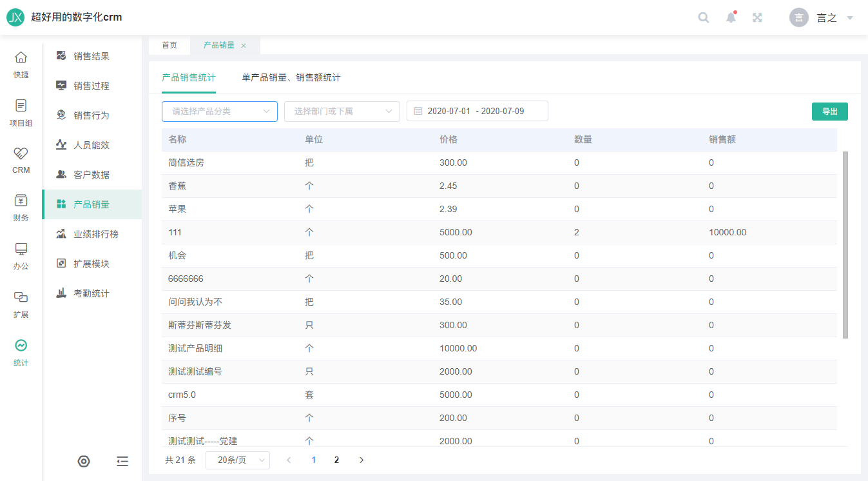Click the settings gear at sidebar bottom
Image resolution: width=868 pixels, height=481 pixels.
[x=84, y=461]
